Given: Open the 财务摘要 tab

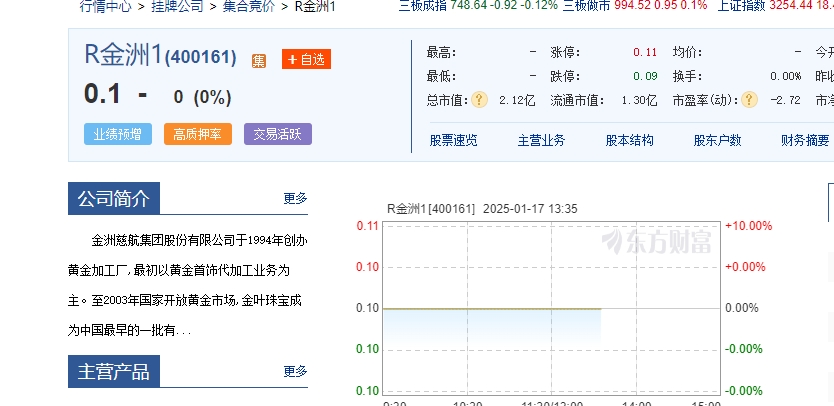Looking at the screenshot, I should [805, 140].
